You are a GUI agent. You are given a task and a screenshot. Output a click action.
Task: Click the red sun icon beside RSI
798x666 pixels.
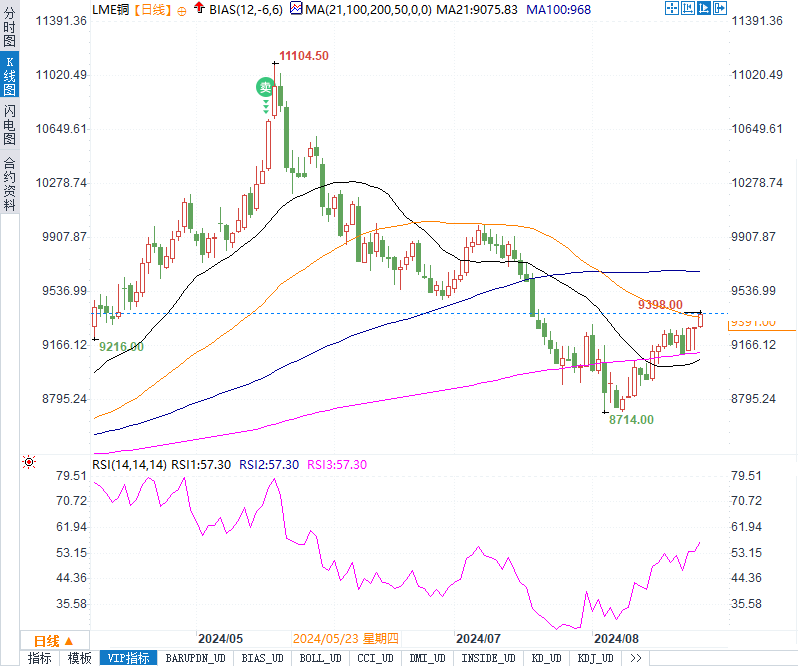(28, 463)
